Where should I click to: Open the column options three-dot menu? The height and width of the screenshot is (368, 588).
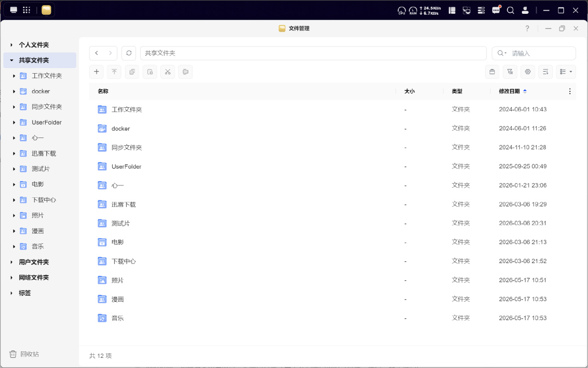click(570, 91)
